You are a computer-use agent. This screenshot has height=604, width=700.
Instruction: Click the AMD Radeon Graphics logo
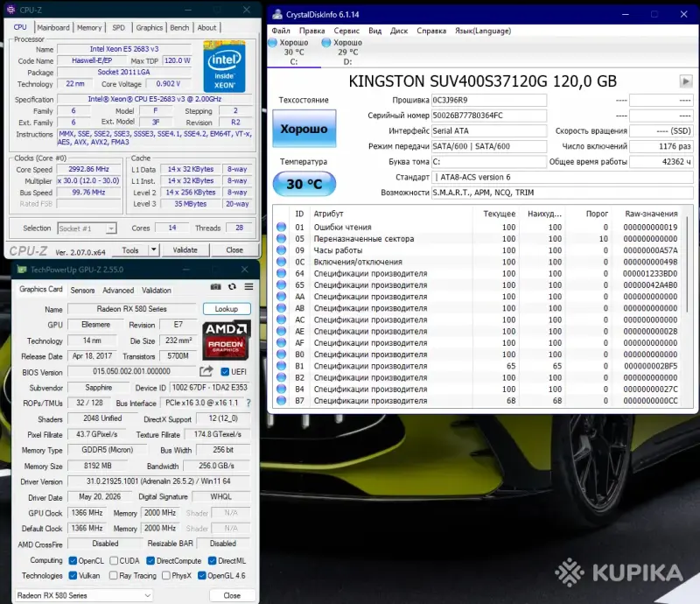227,340
